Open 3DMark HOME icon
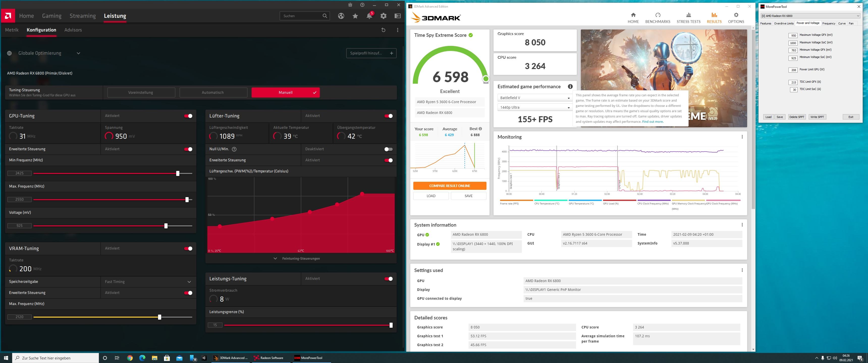868x363 pixels. tap(633, 15)
